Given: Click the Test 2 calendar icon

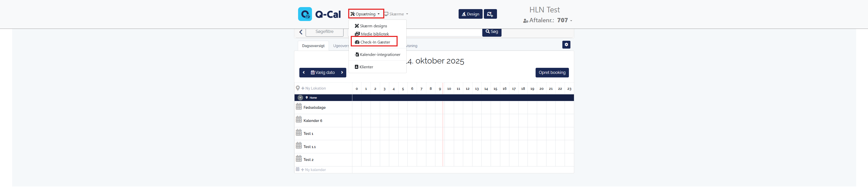Looking at the screenshot, I should (299, 159).
